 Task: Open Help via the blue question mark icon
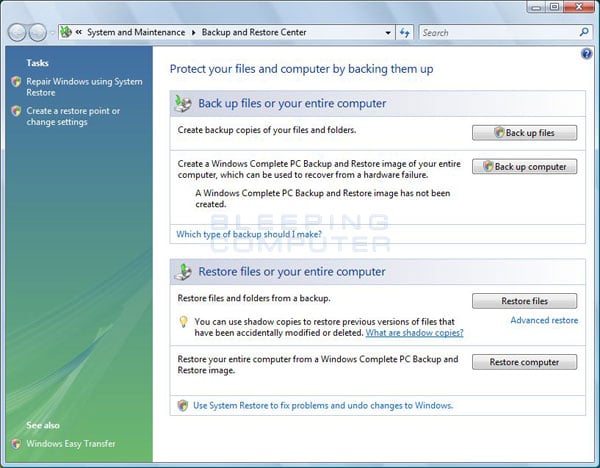pyautogui.click(x=586, y=54)
